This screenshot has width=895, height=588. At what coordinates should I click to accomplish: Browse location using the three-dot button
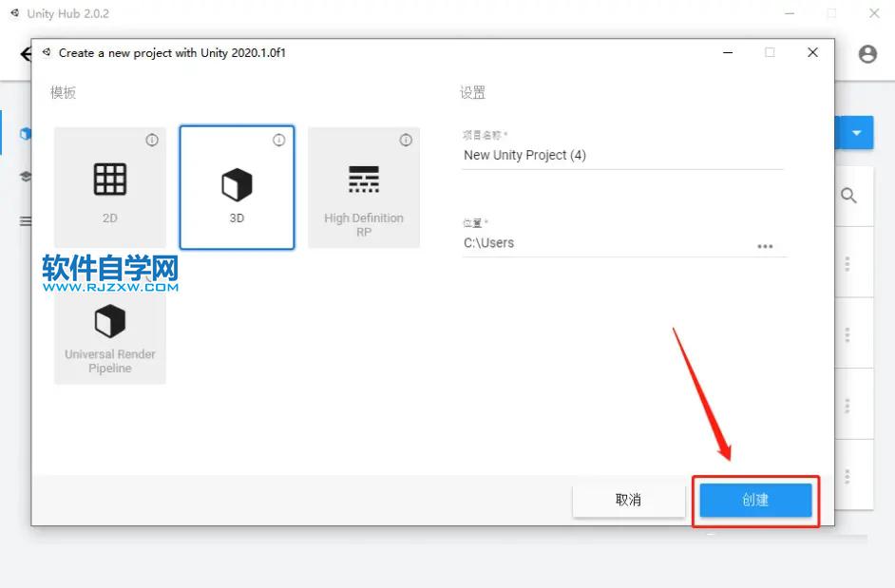coord(765,246)
